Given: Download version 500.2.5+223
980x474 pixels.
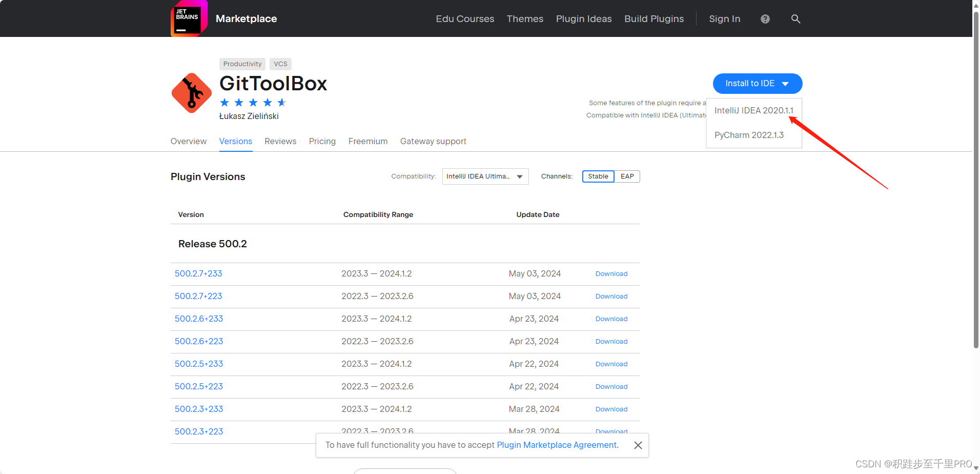Looking at the screenshot, I should pos(611,387).
